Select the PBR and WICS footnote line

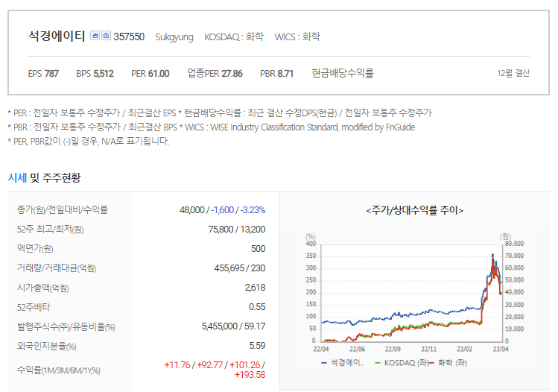point(212,127)
